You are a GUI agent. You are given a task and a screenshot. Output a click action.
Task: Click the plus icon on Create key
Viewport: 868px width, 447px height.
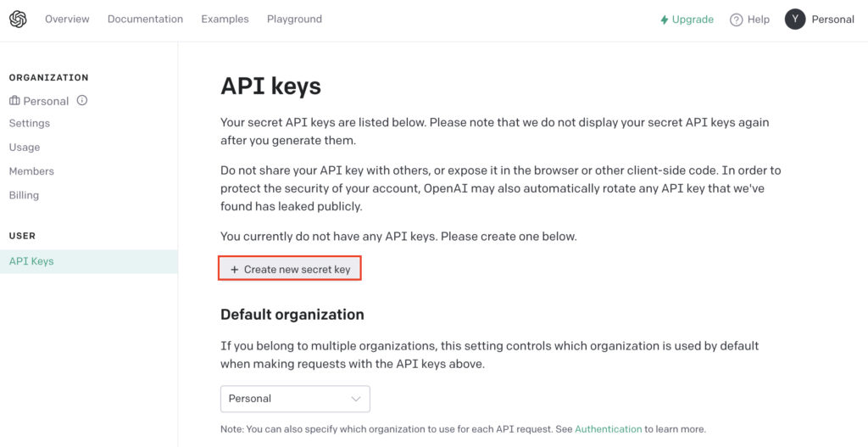[x=234, y=270]
